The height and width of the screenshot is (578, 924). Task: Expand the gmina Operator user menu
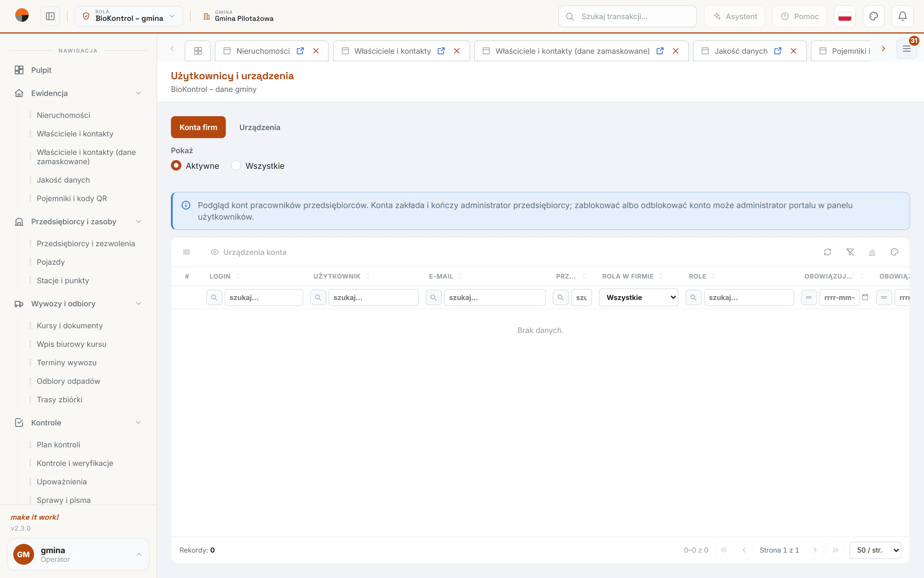[78, 554]
